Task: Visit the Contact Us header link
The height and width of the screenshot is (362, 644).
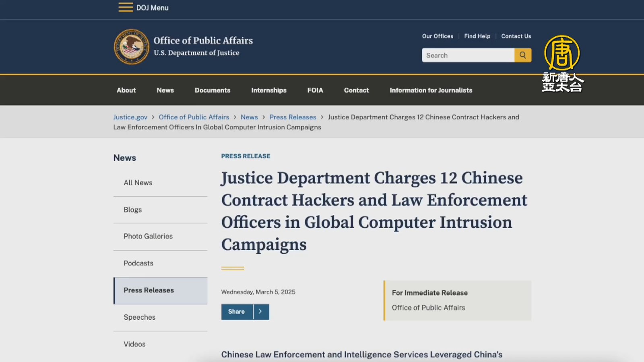Action: click(516, 36)
